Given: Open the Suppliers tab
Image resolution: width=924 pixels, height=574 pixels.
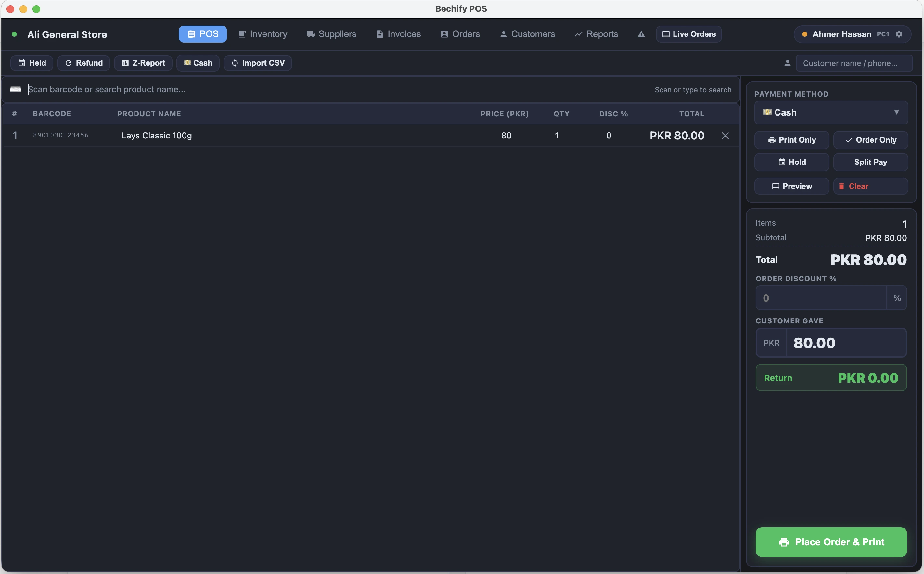Looking at the screenshot, I should point(331,34).
